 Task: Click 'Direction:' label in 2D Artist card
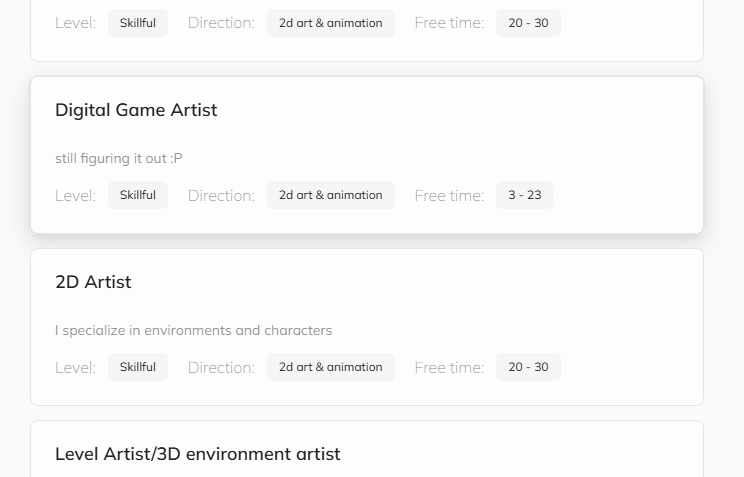[221, 368]
